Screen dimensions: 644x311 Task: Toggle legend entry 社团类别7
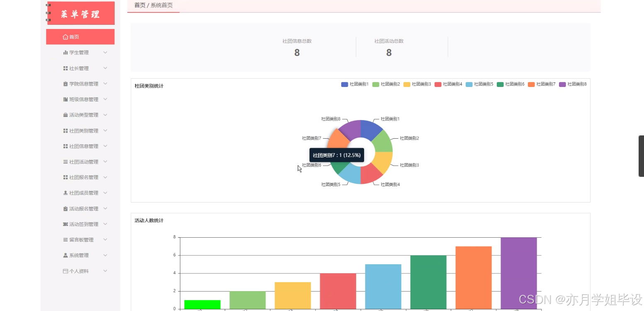coord(542,84)
